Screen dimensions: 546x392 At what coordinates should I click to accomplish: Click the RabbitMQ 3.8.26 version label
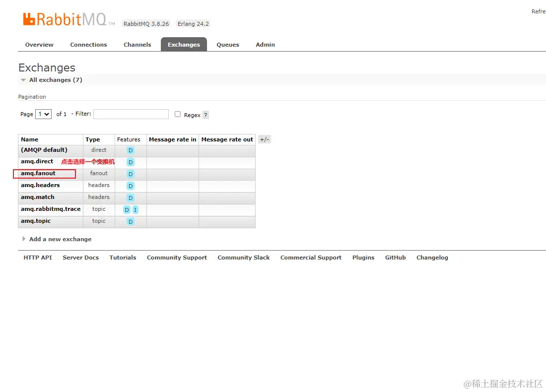click(x=146, y=24)
